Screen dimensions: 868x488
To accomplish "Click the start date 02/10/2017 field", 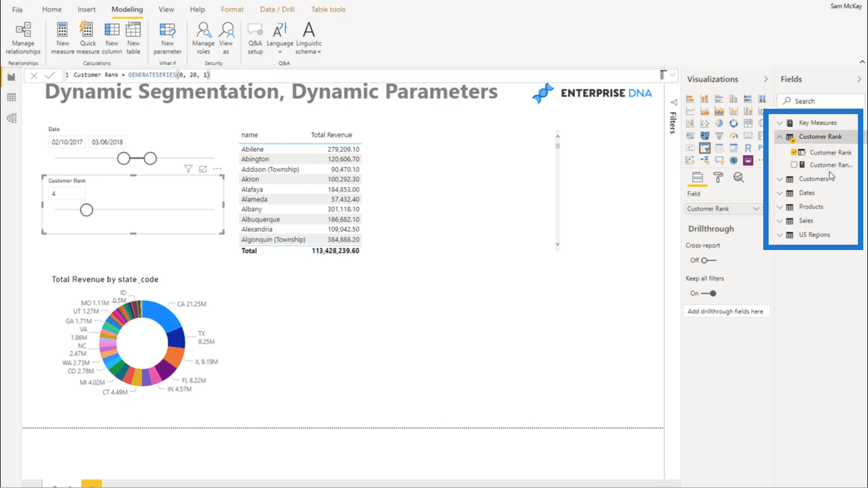I will pyautogui.click(x=67, y=142).
